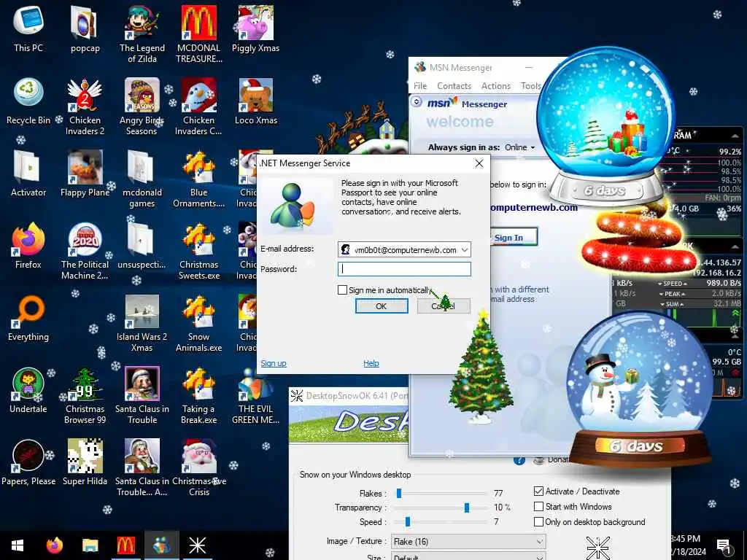Click OK in .NET Messenger Service
747x560 pixels.
pyautogui.click(x=382, y=306)
